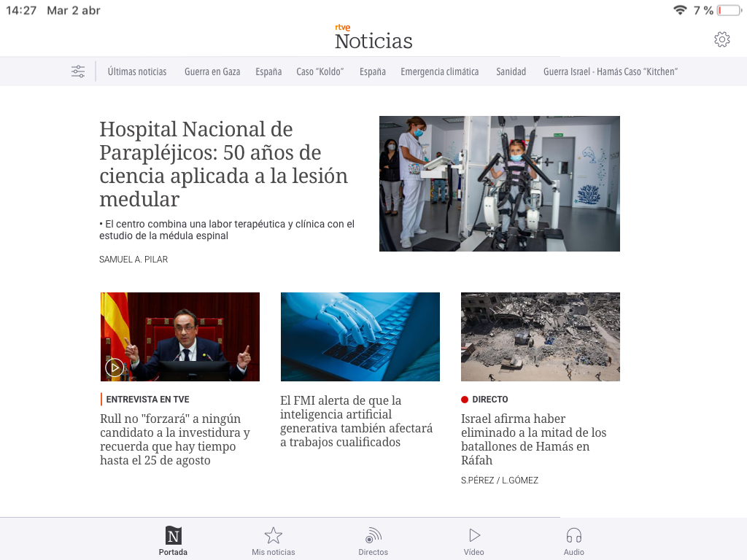This screenshot has width=747, height=560.
Task: Select the Últimas noticias category
Action: click(137, 71)
